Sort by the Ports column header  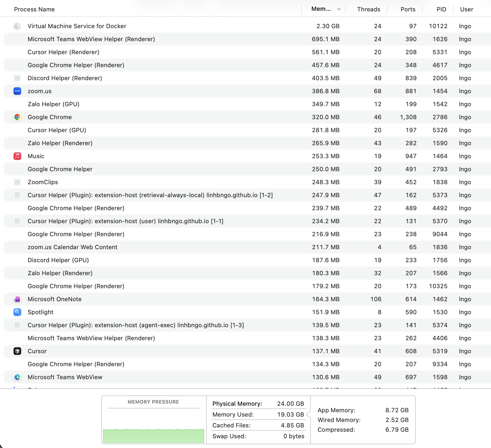408,9
